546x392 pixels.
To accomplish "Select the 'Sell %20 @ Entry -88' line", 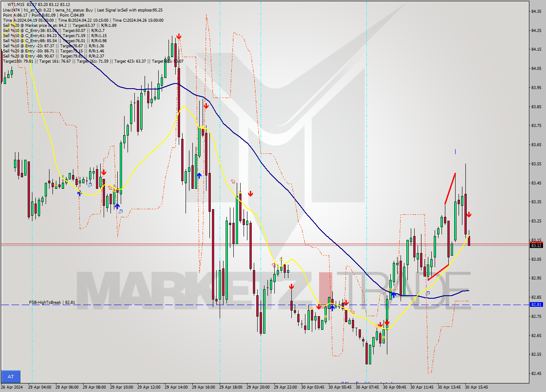I will pos(53,56).
